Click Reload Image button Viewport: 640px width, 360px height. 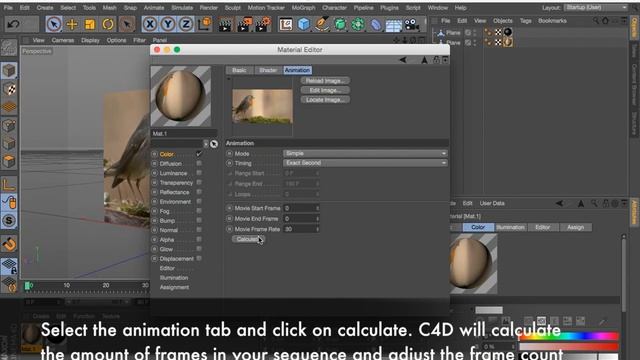click(325, 81)
